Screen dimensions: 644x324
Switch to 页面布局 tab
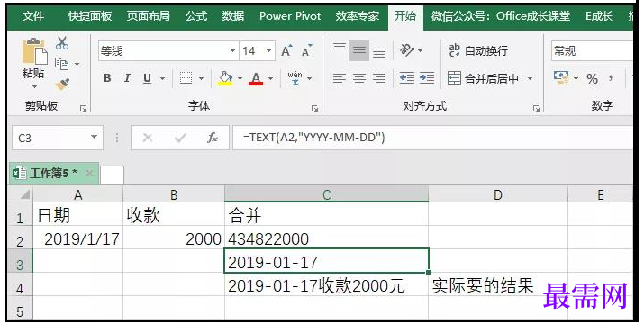(x=148, y=16)
